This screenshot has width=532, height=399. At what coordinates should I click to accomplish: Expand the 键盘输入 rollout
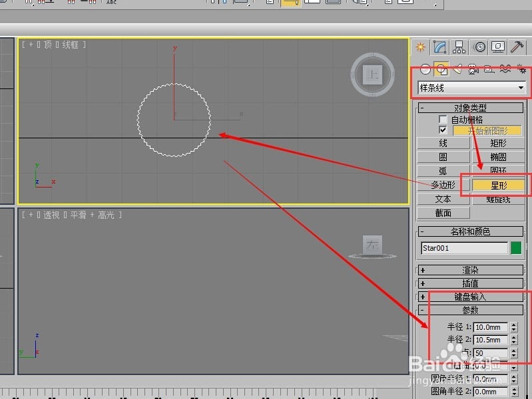[470, 297]
